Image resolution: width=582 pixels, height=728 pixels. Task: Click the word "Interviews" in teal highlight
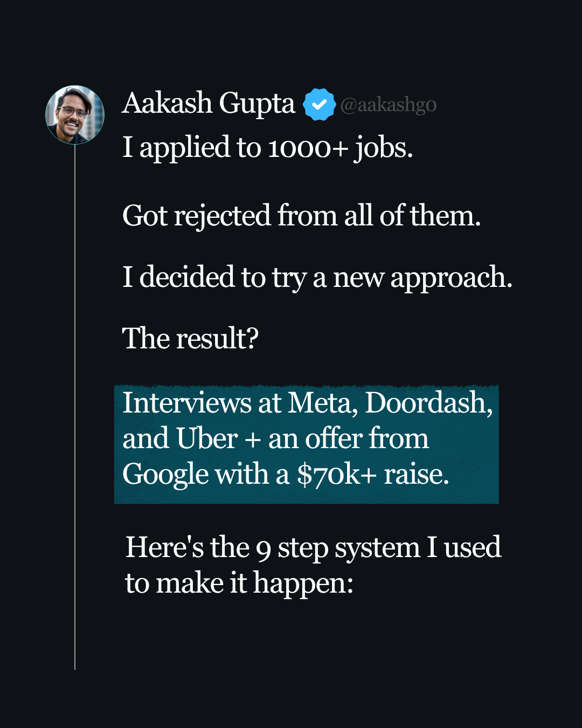coord(186,403)
